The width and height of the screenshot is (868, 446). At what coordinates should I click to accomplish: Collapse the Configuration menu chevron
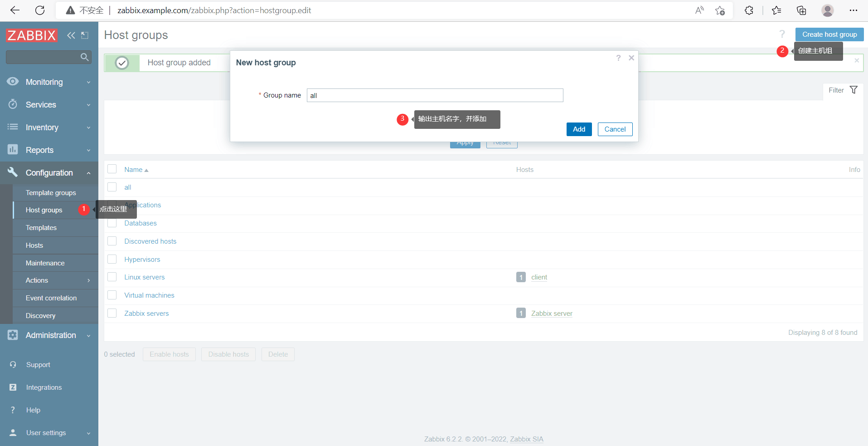tap(89, 173)
